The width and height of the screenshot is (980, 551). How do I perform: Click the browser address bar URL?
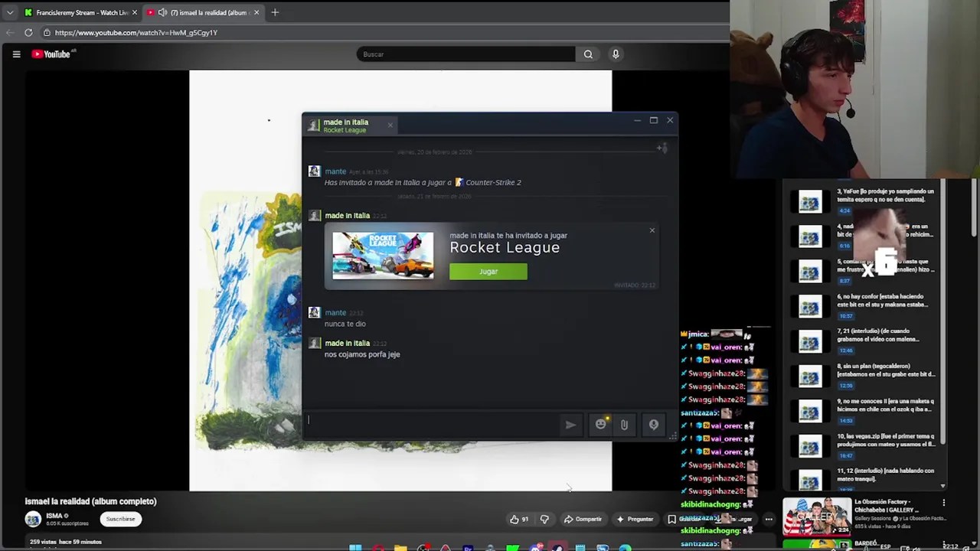pyautogui.click(x=136, y=33)
